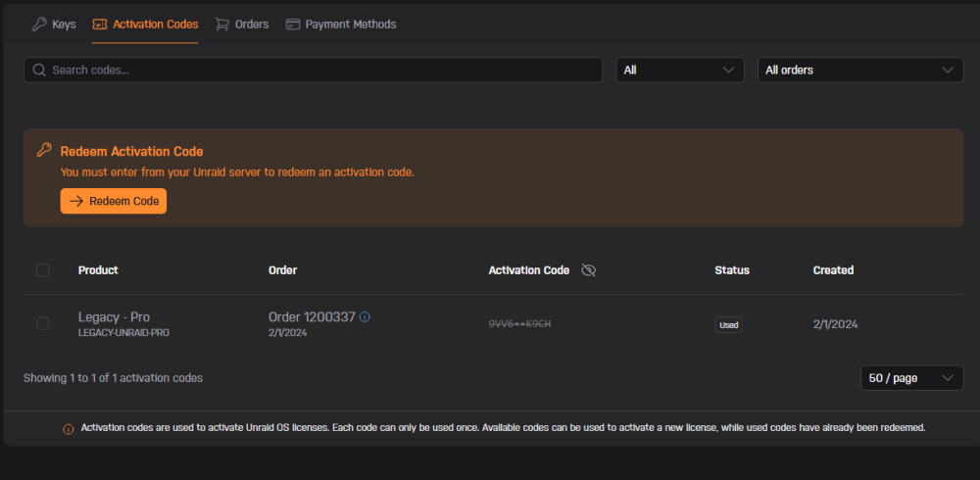
Task: Click the Order column header
Action: click(282, 270)
